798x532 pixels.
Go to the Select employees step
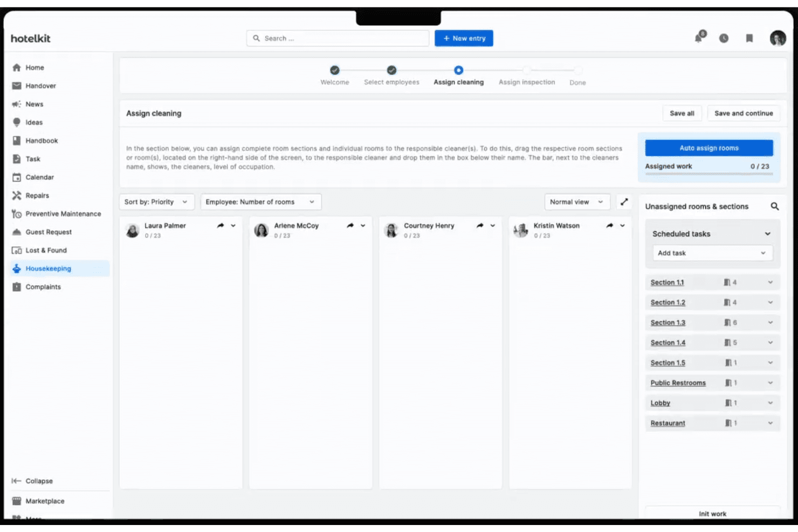click(x=391, y=75)
